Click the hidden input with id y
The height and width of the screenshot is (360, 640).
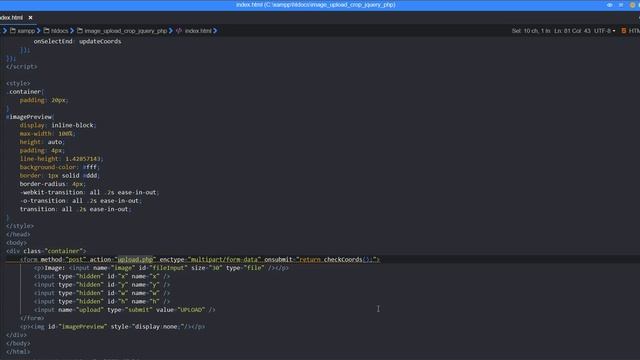pos(102,285)
